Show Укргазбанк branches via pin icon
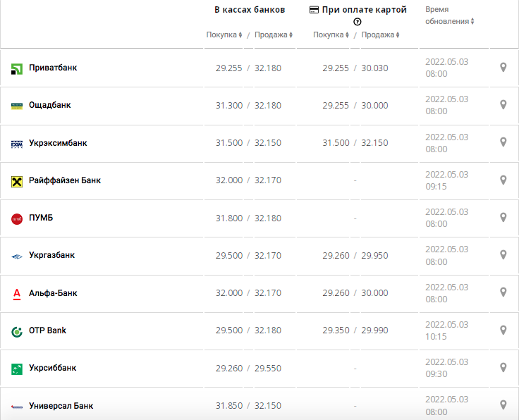Viewport: 519px width, 420px height. pyautogui.click(x=503, y=255)
